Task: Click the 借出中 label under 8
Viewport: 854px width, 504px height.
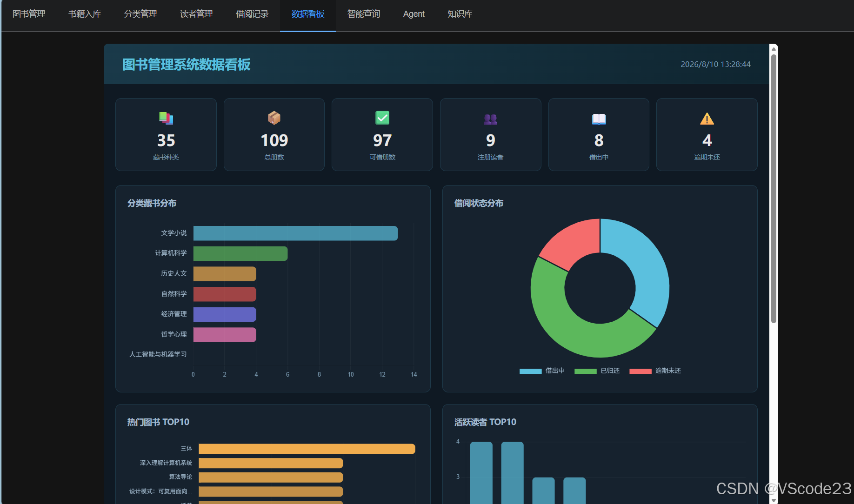Action: [x=599, y=157]
